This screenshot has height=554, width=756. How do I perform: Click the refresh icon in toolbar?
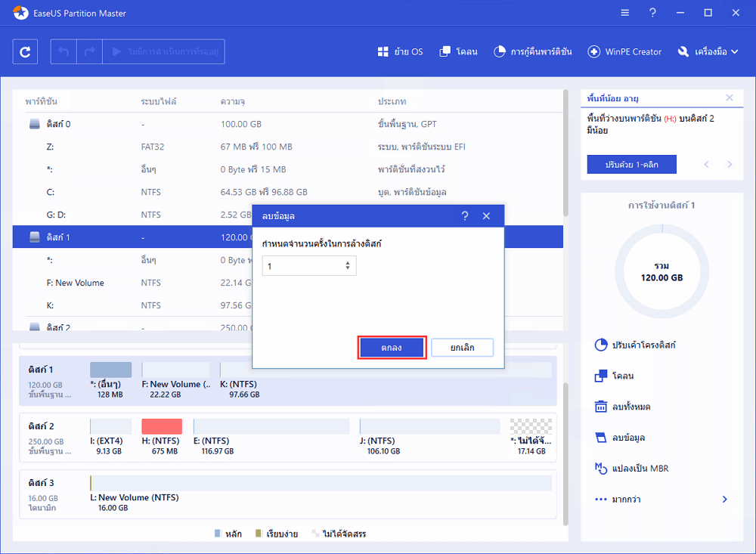(x=25, y=51)
